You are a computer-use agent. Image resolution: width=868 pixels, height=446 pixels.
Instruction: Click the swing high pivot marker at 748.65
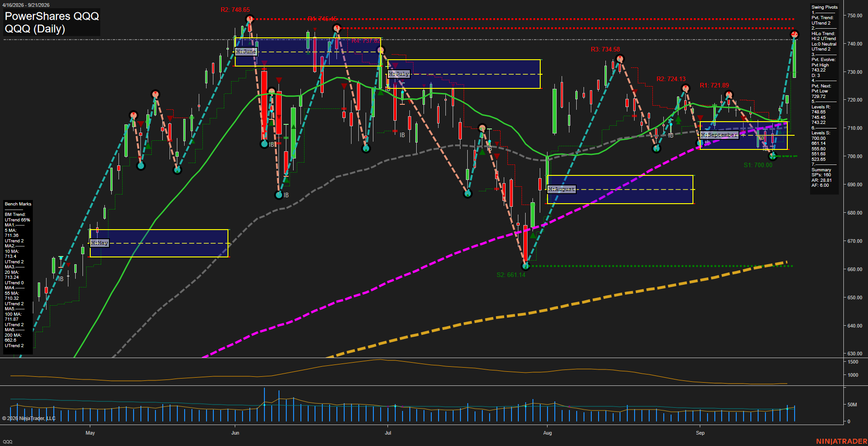point(249,19)
